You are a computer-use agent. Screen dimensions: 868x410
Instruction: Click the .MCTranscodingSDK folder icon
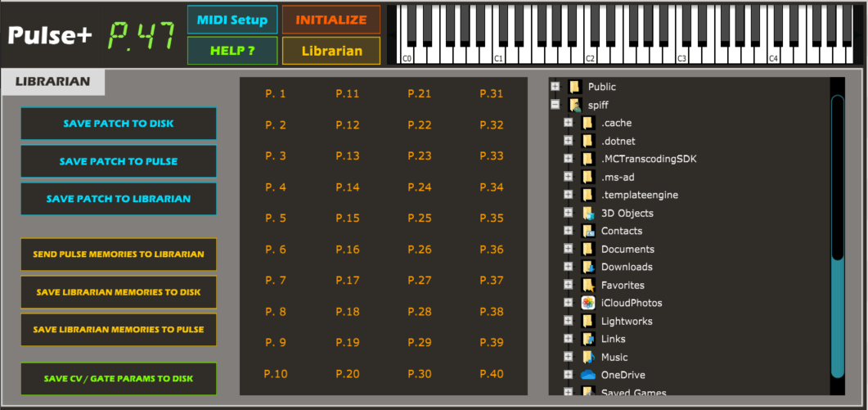[x=587, y=159]
